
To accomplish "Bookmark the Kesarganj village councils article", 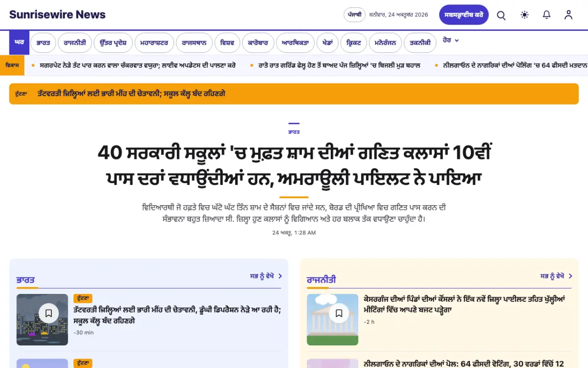I will pos(339,313).
